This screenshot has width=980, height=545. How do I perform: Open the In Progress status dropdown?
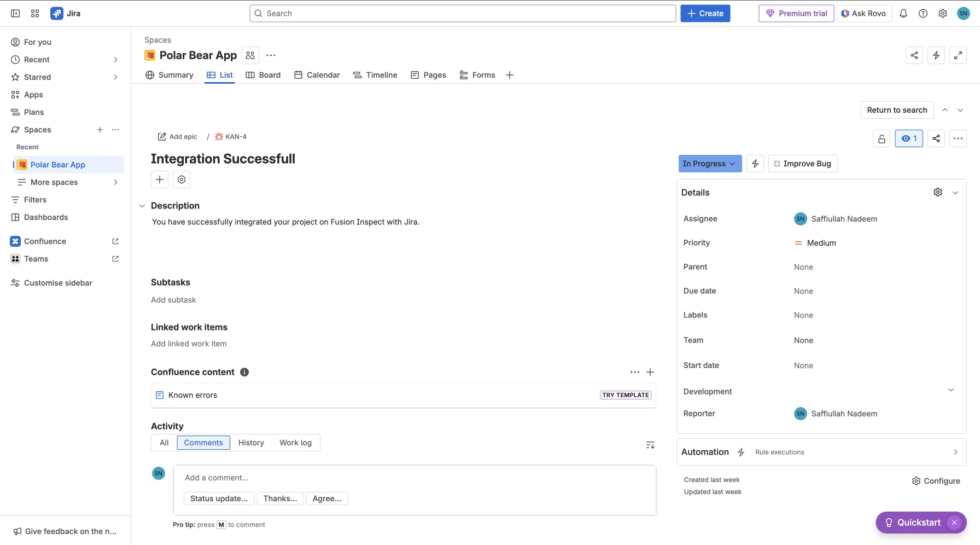710,164
